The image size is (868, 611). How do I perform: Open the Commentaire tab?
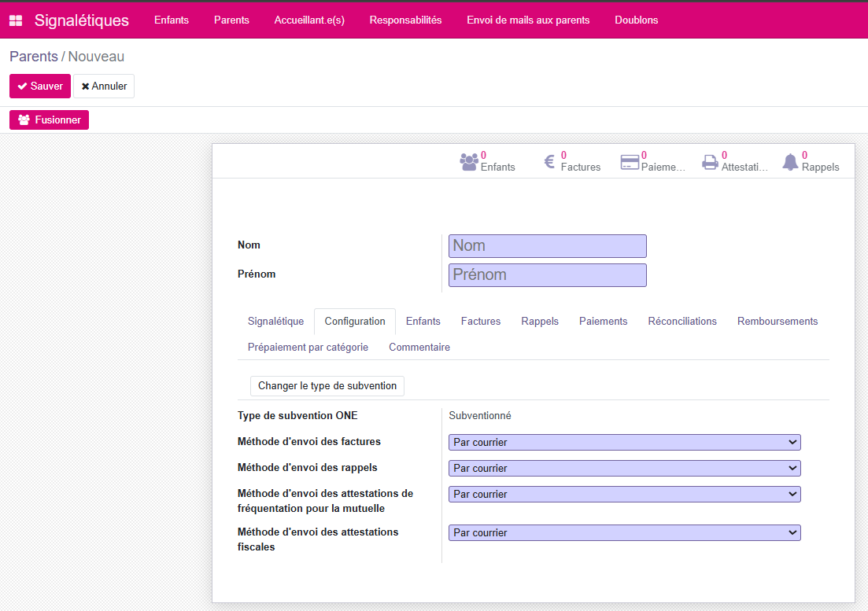point(419,348)
